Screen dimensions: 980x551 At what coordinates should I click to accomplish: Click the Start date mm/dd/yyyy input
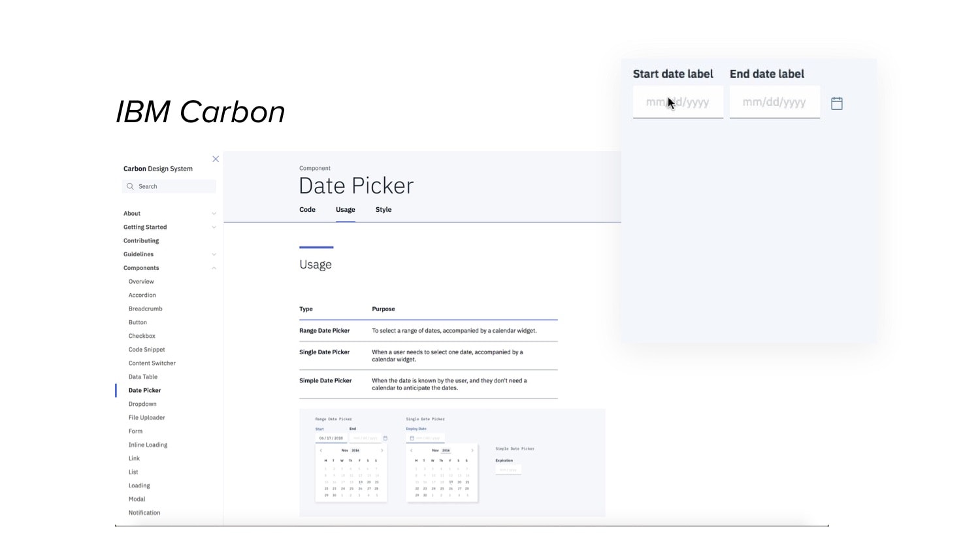point(678,102)
